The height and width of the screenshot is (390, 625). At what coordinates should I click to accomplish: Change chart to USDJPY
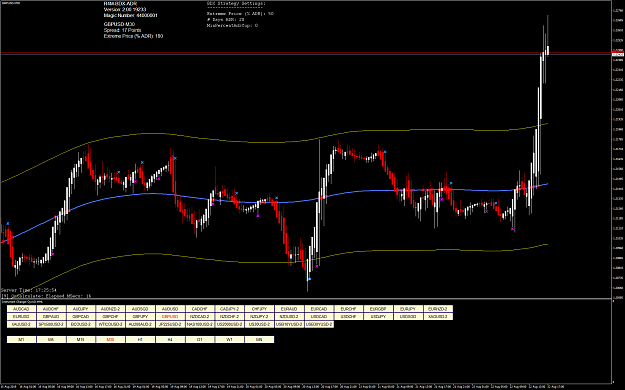click(378, 317)
